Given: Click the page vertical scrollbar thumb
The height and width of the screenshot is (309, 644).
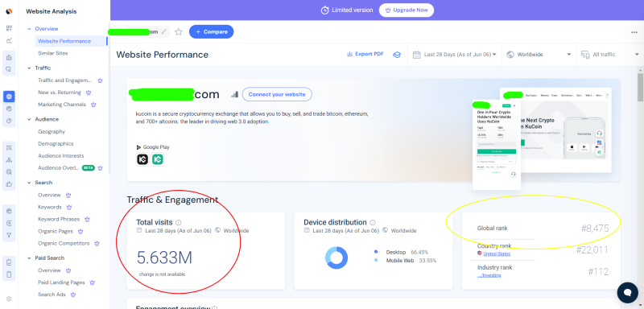Looking at the screenshot, I should pos(640,88).
